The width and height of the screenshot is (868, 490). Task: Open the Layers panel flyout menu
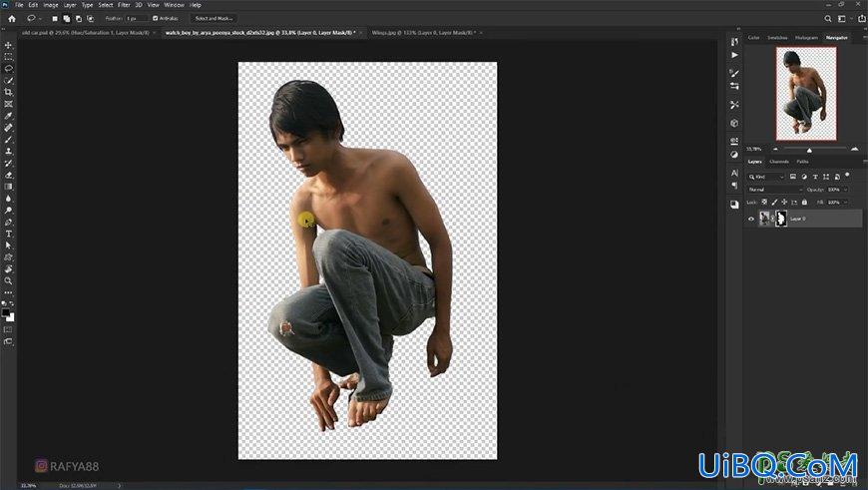pyautogui.click(x=865, y=161)
